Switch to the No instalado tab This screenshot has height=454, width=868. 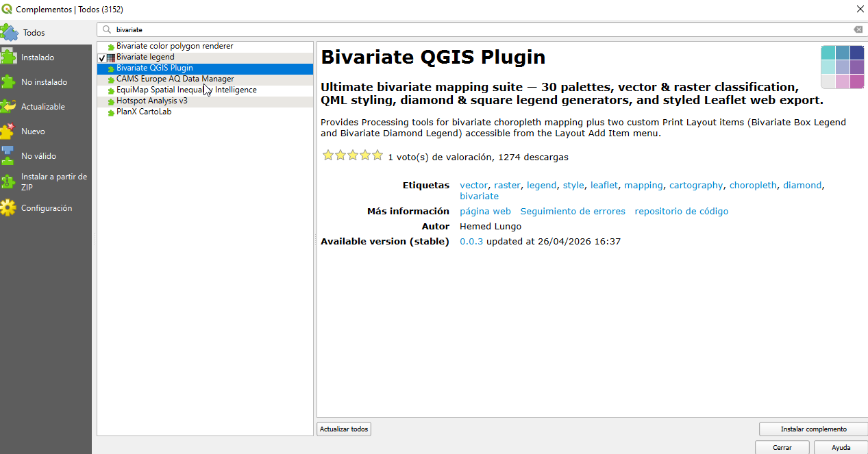coord(46,82)
